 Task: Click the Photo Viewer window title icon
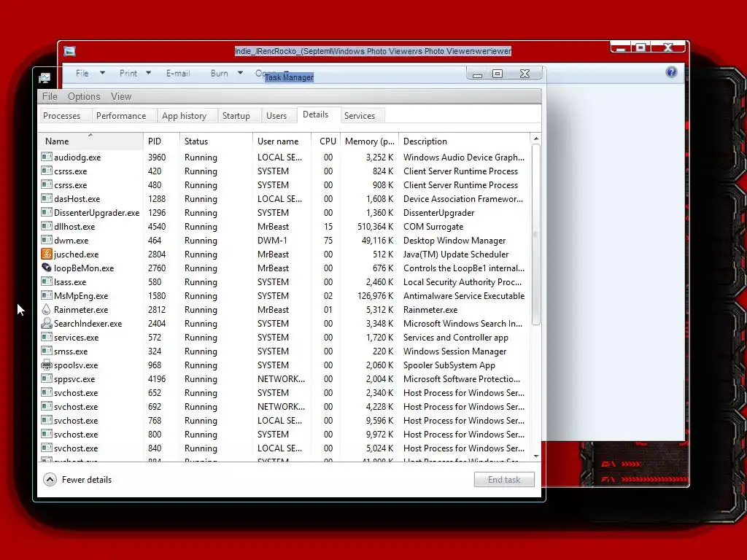pos(69,51)
